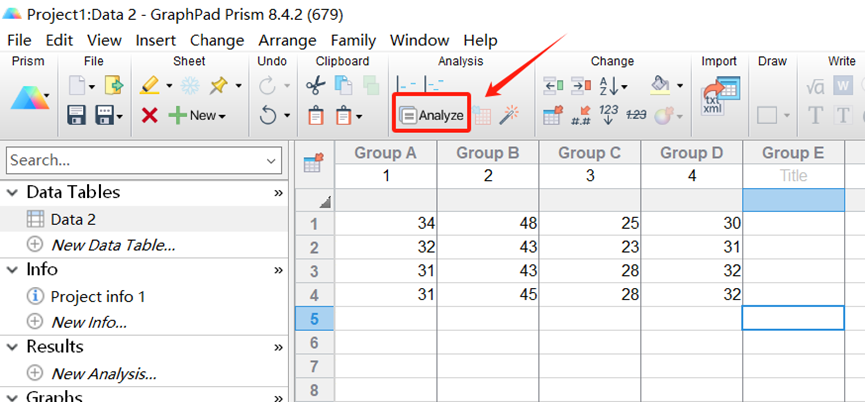The width and height of the screenshot is (865, 402).
Task: Open the Paste Special dropdown arrow
Action: point(359,116)
